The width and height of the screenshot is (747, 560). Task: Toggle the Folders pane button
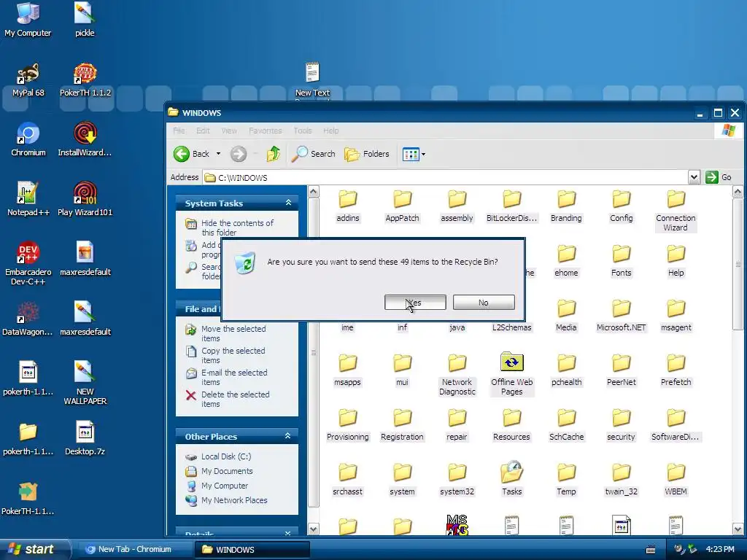[367, 154]
